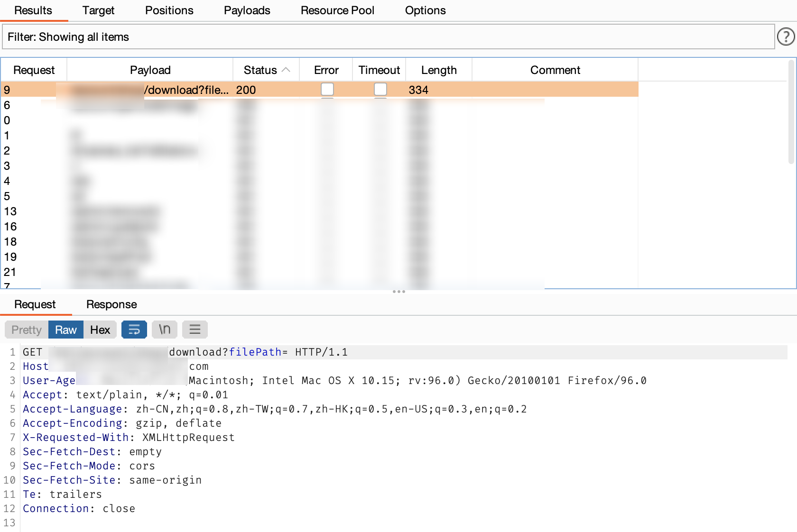Select the row with request number 9

pos(319,90)
